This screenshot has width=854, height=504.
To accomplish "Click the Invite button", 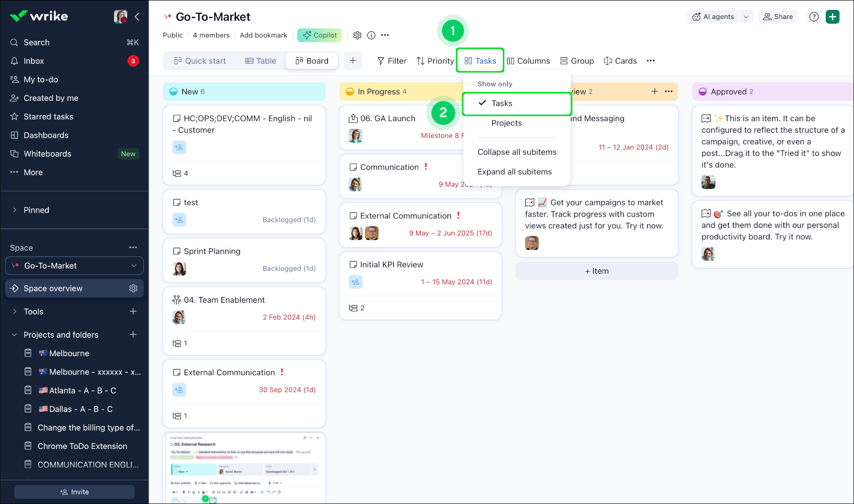I will pyautogui.click(x=74, y=492).
